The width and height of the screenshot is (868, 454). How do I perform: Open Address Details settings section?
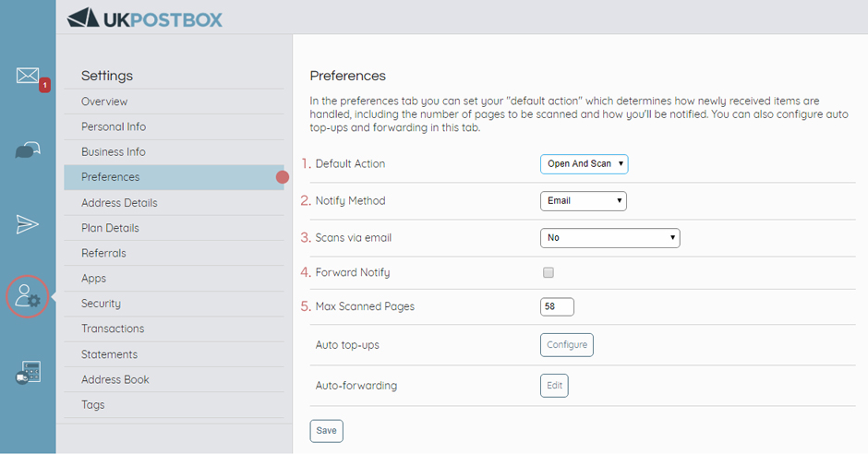(x=119, y=203)
